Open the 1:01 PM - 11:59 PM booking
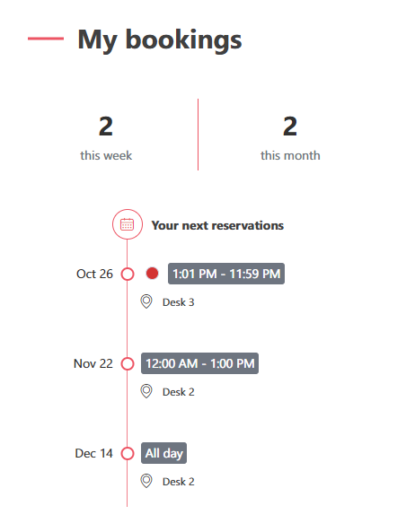The image size is (406, 532). point(226,274)
